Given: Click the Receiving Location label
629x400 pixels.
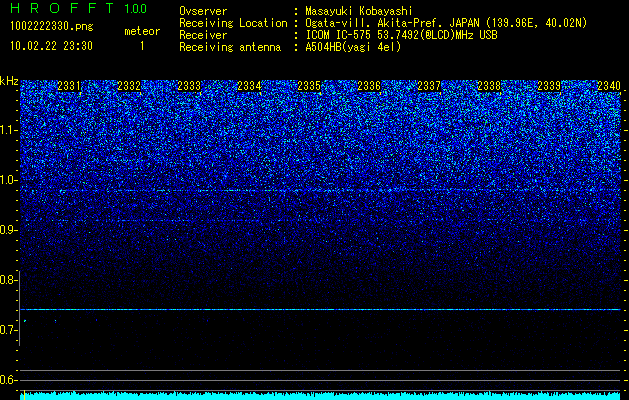Looking at the screenshot, I should [x=233, y=23].
